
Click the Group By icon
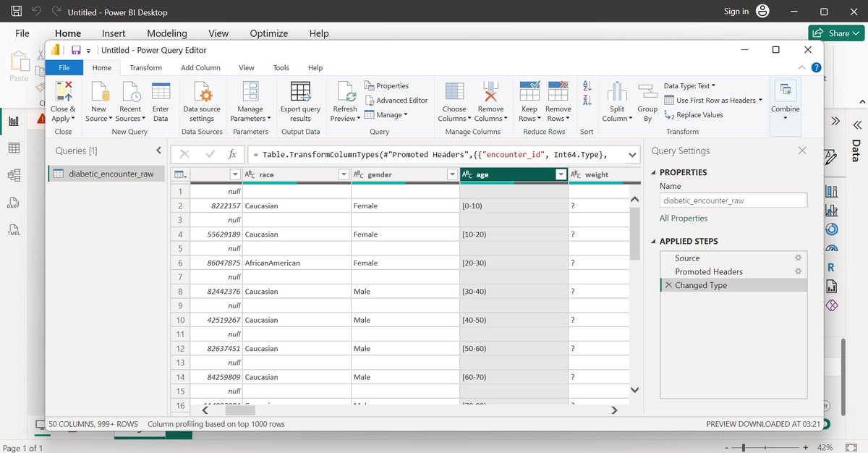(x=647, y=91)
